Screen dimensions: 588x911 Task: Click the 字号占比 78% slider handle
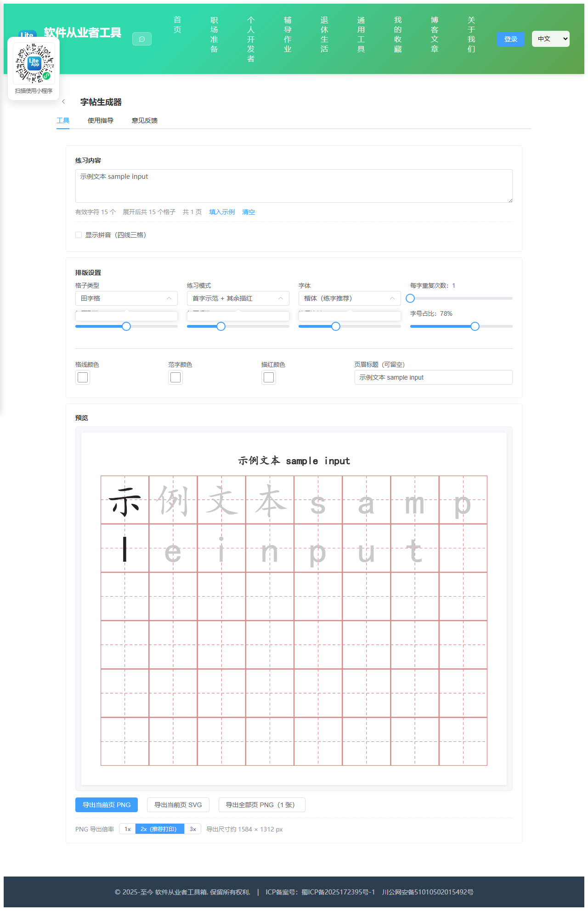[x=475, y=326]
